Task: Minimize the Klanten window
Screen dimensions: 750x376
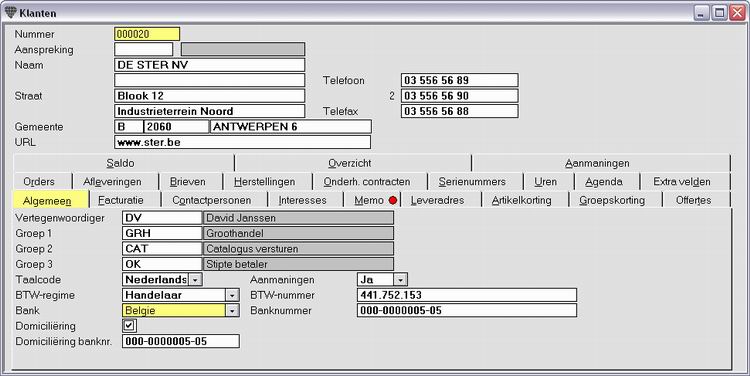Action: coord(702,13)
